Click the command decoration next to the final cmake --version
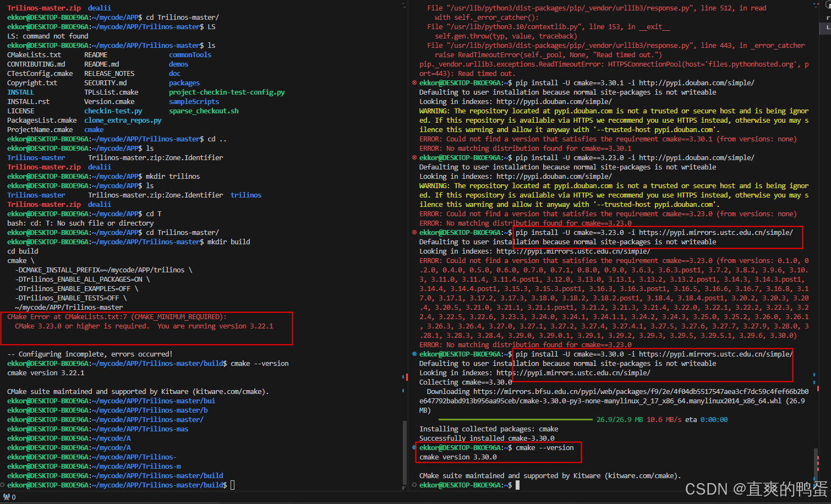 click(x=415, y=447)
